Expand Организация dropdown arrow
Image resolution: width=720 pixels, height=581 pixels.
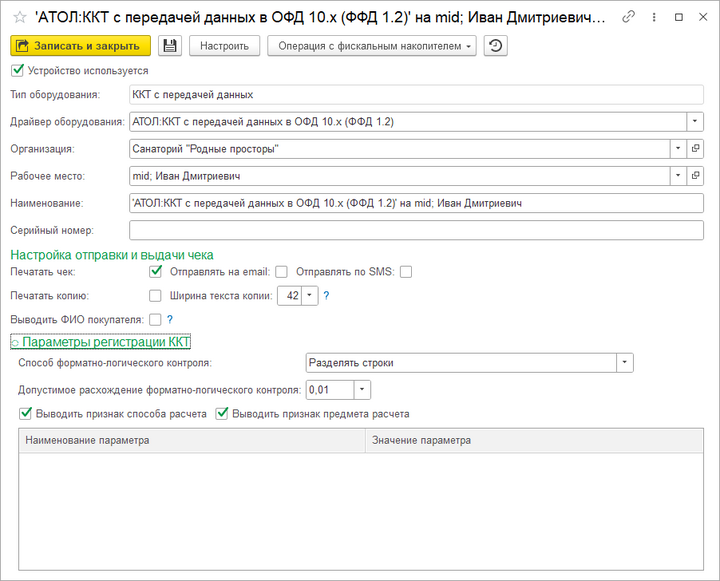click(x=678, y=149)
